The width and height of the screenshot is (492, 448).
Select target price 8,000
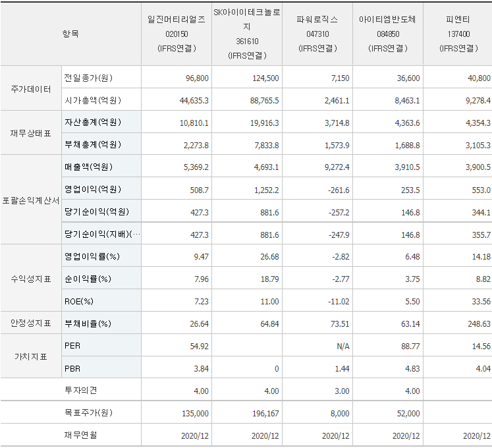coord(340,414)
